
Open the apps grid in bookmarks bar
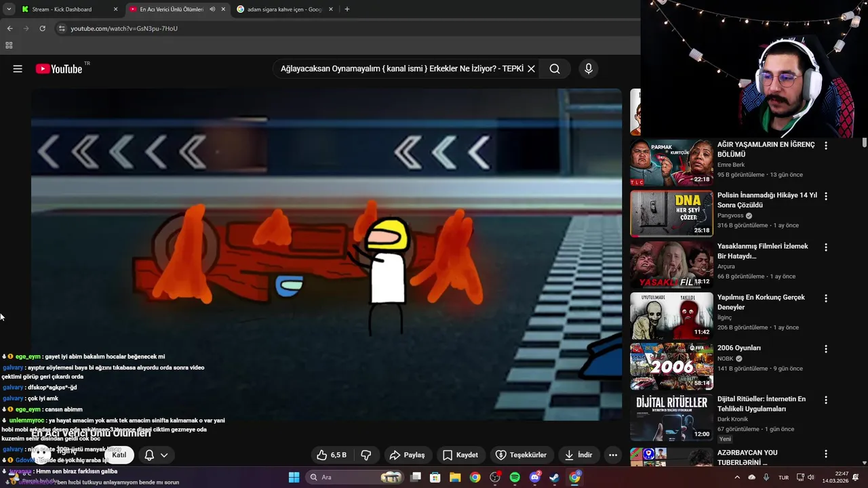tap(9, 45)
